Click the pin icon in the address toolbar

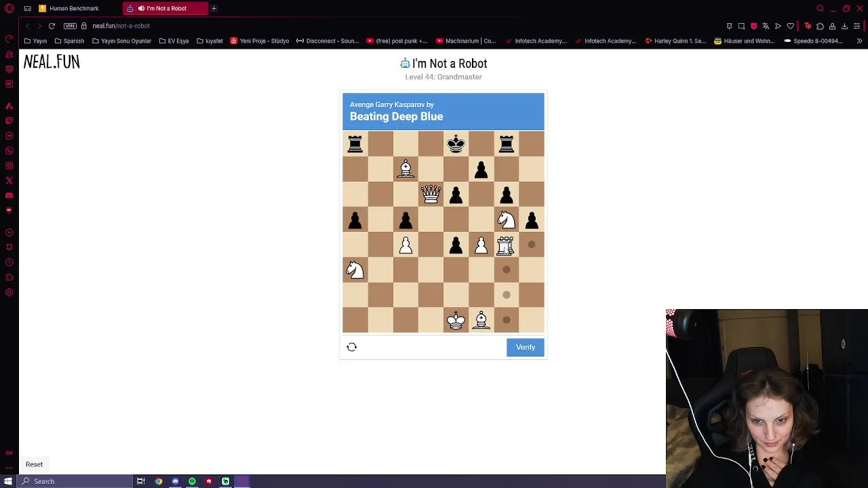pos(729,26)
